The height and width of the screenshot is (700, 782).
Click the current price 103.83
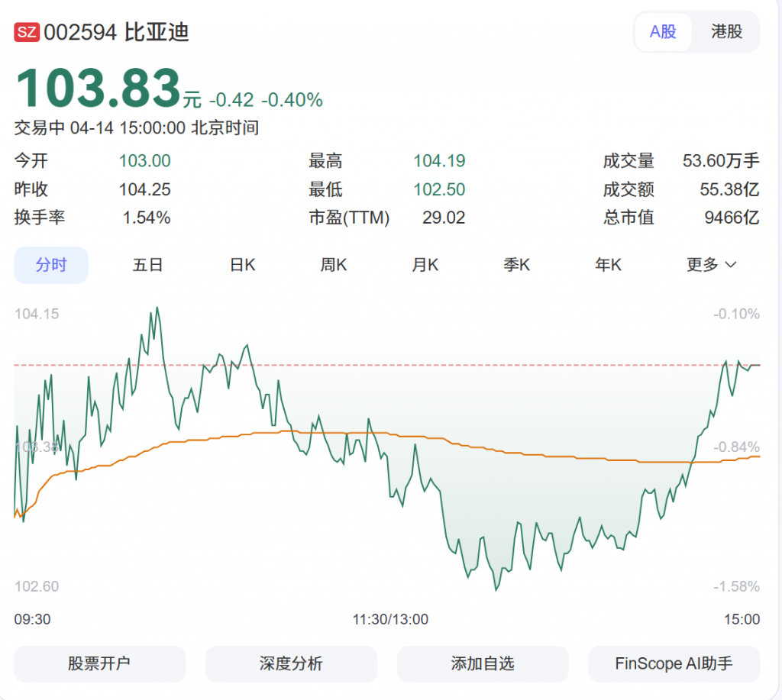point(98,88)
